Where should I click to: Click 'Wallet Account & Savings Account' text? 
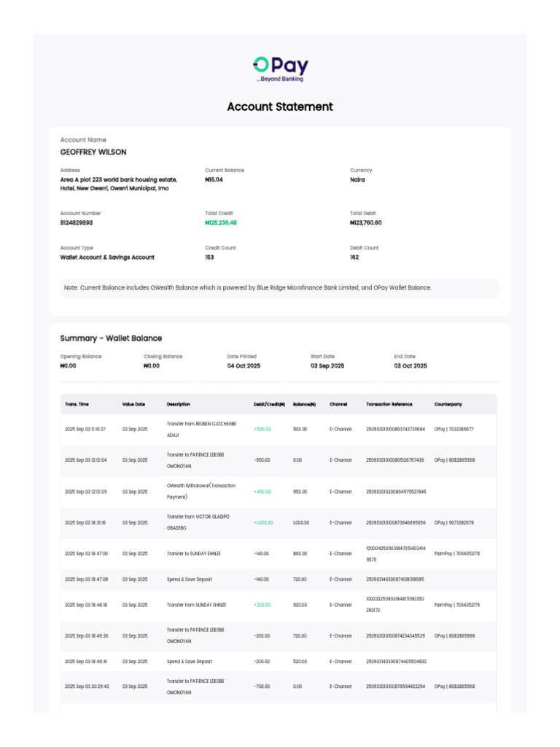(107, 258)
